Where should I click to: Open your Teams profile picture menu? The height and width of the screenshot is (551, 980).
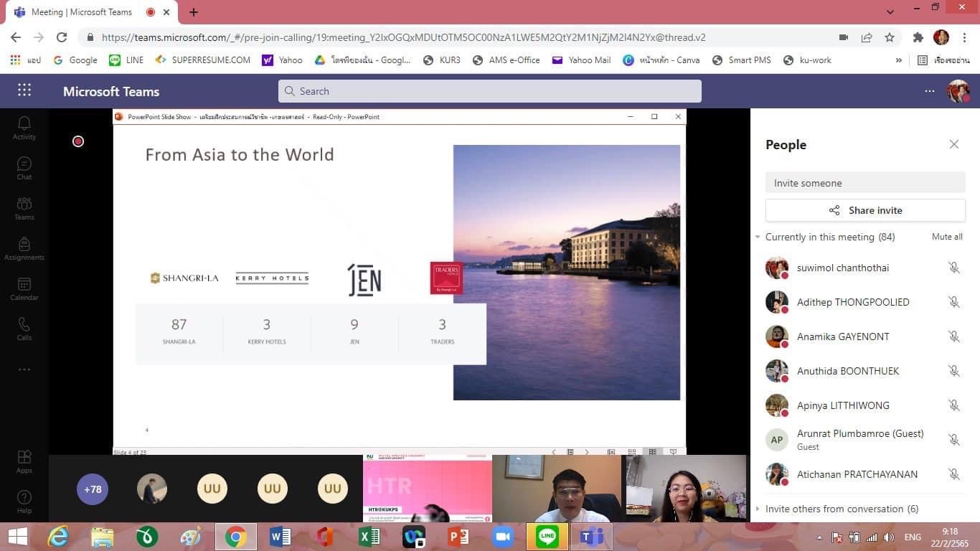958,91
